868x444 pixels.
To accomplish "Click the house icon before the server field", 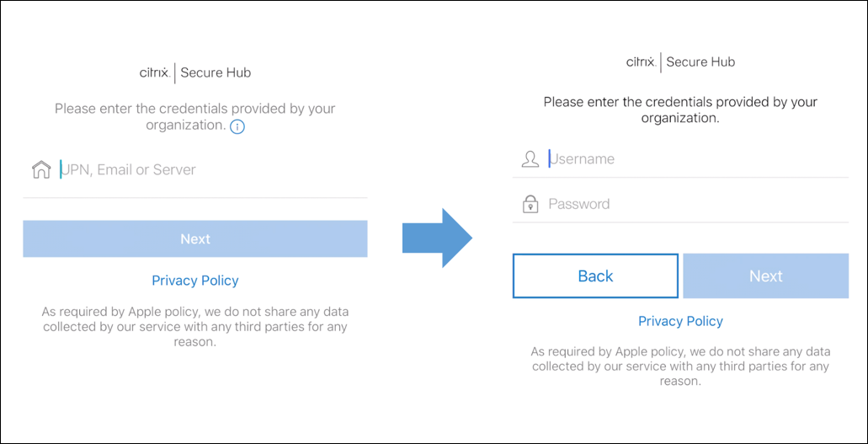I will point(41,170).
